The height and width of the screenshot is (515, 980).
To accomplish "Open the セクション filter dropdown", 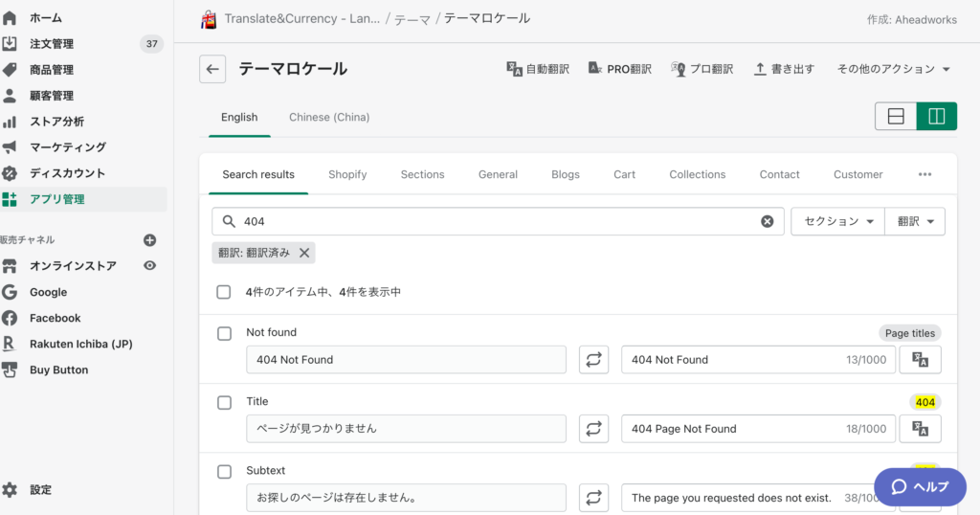I will click(837, 221).
